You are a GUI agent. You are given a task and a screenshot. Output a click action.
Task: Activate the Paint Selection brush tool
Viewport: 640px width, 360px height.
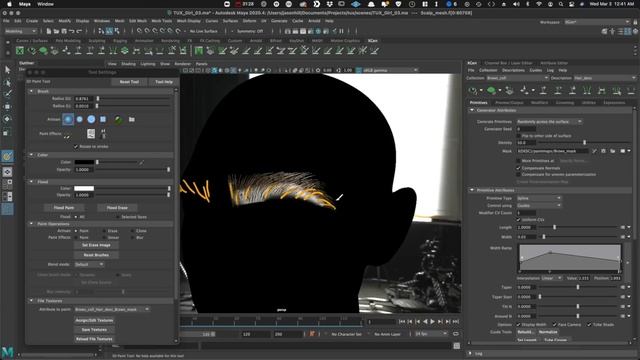[x=7, y=94]
